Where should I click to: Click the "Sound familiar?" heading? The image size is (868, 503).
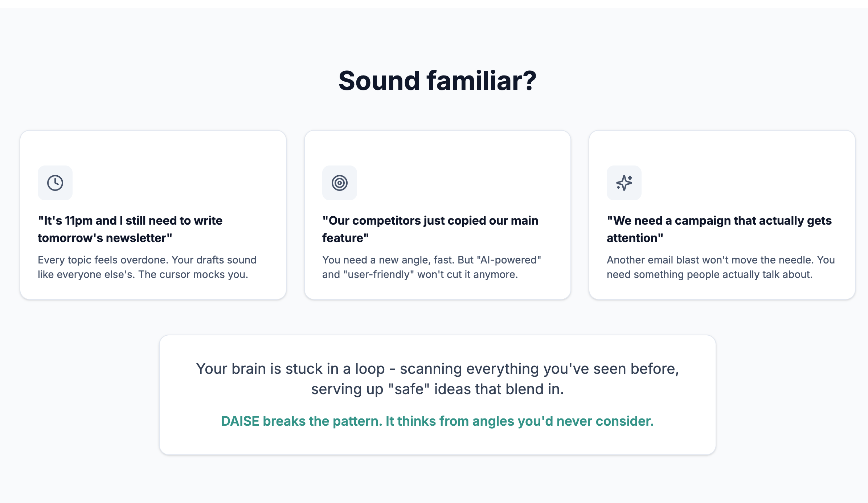pyautogui.click(x=437, y=81)
